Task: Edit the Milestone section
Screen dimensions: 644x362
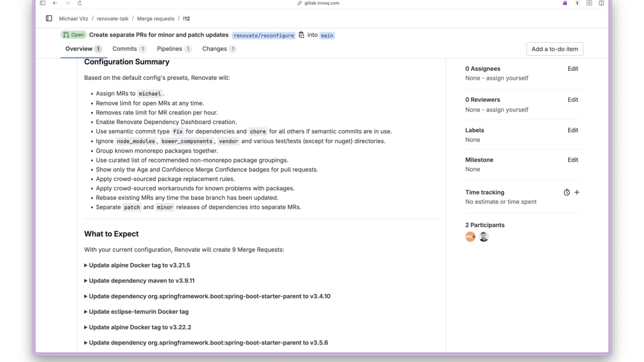Action: point(573,160)
